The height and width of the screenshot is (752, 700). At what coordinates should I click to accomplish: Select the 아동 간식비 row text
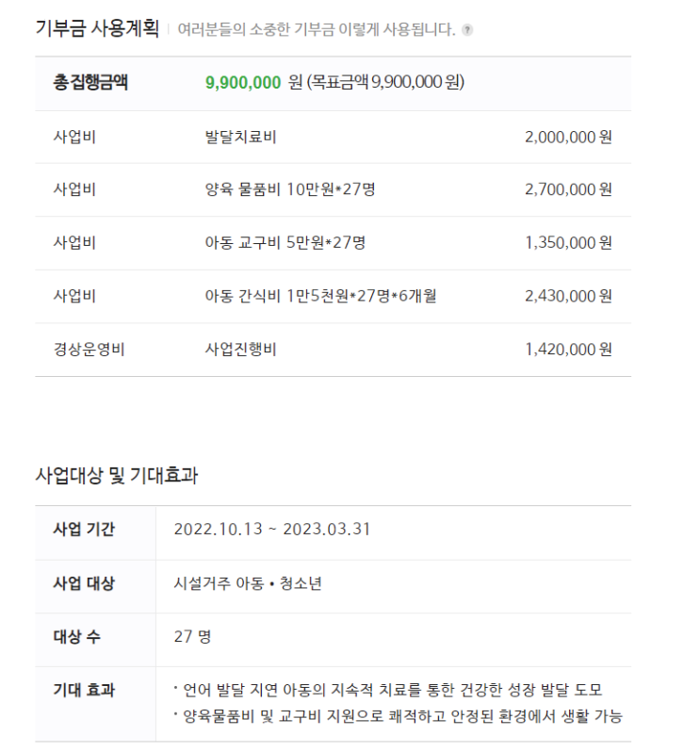click(x=320, y=296)
